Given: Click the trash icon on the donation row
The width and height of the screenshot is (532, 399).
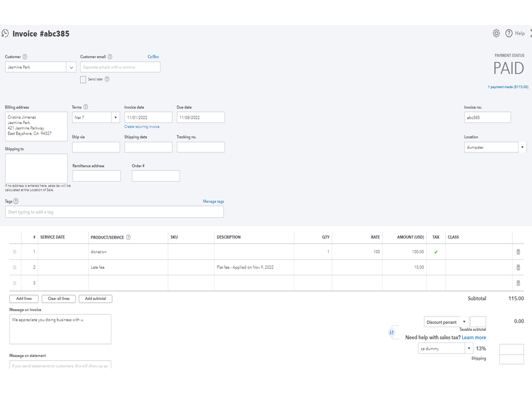Looking at the screenshot, I should (x=518, y=251).
